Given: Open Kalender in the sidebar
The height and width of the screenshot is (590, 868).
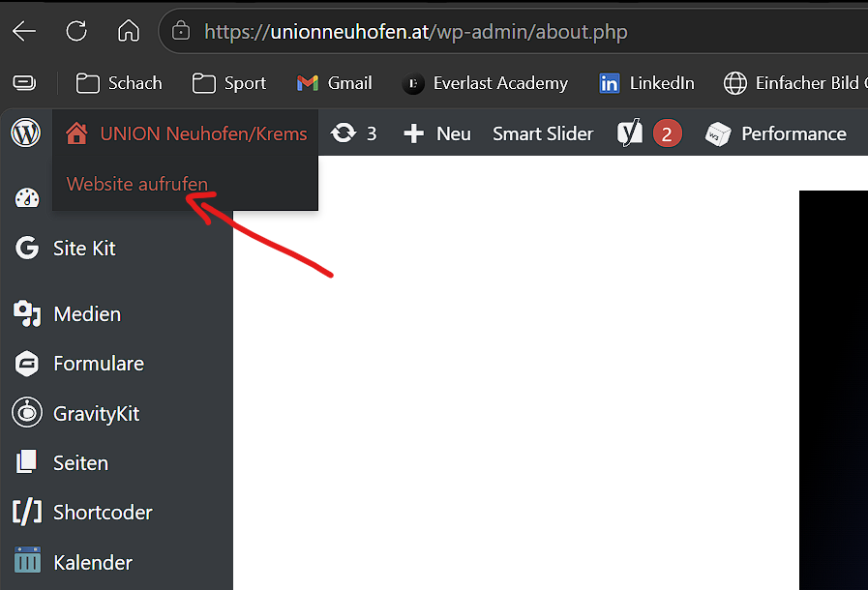Looking at the screenshot, I should [92, 563].
